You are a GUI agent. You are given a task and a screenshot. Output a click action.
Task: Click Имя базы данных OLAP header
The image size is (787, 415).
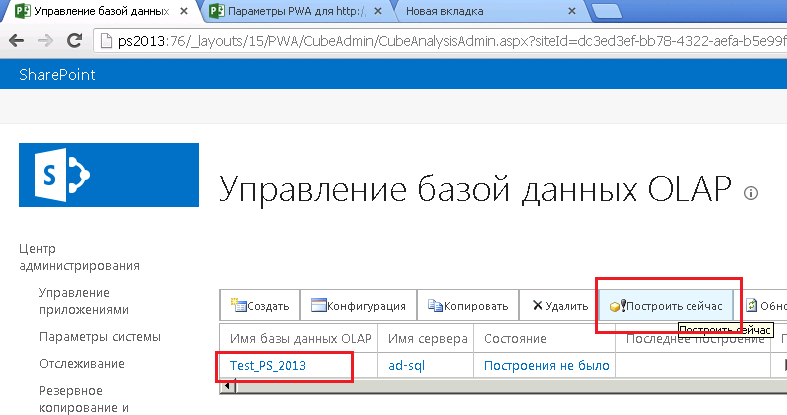pyautogui.click(x=301, y=339)
